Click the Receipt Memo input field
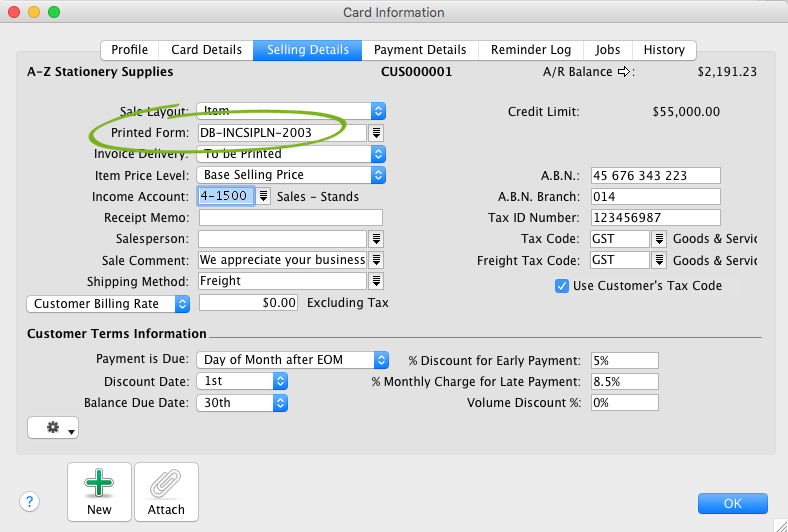This screenshot has width=788, height=532. (290, 218)
